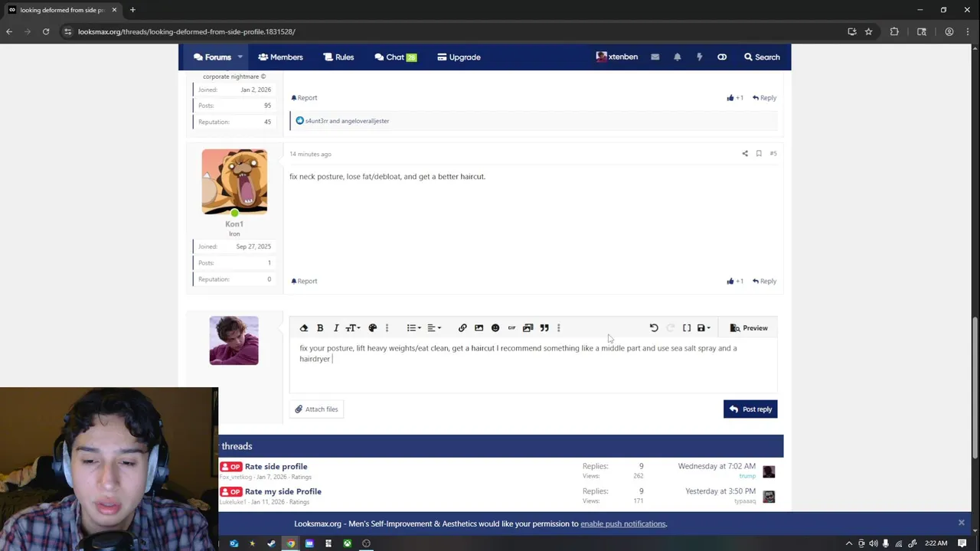Open the xtenben account menu
This screenshot has width=980, height=551.
point(616,57)
